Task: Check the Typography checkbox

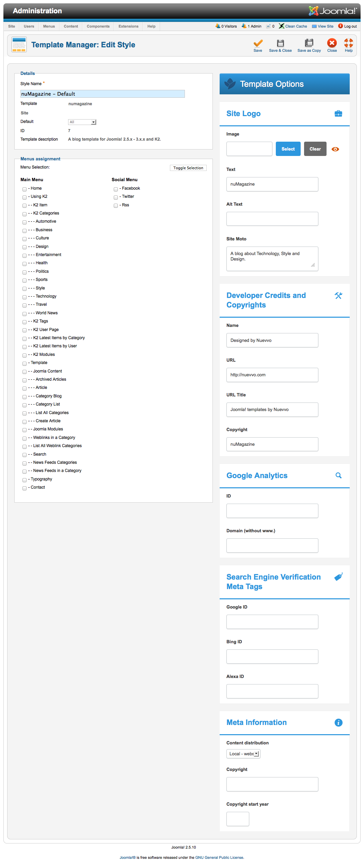Action: tap(25, 480)
